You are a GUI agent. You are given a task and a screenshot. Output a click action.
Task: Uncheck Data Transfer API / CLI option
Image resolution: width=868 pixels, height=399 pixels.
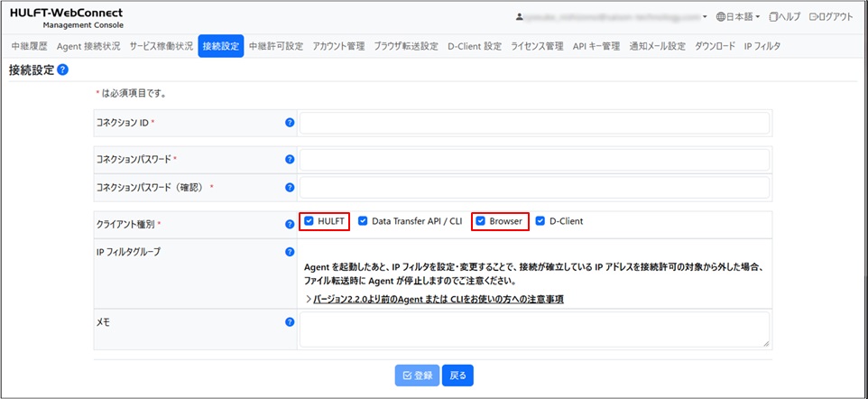click(363, 221)
